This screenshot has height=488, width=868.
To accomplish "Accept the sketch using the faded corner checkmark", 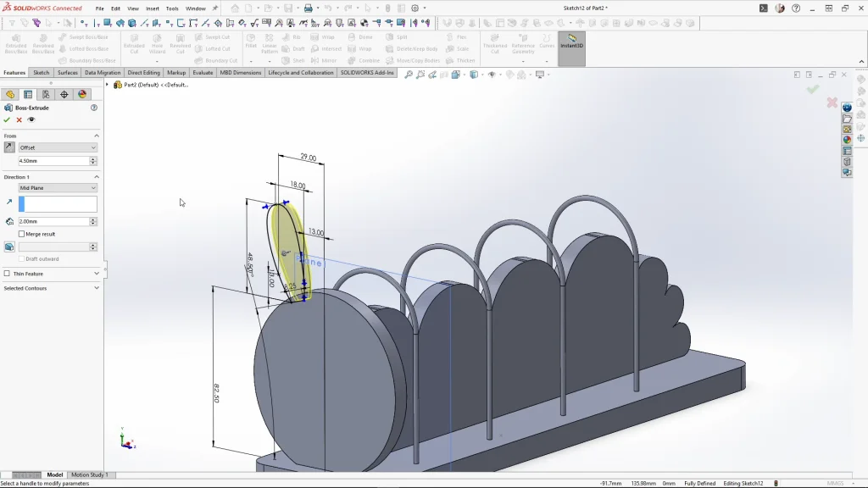I will (x=813, y=89).
